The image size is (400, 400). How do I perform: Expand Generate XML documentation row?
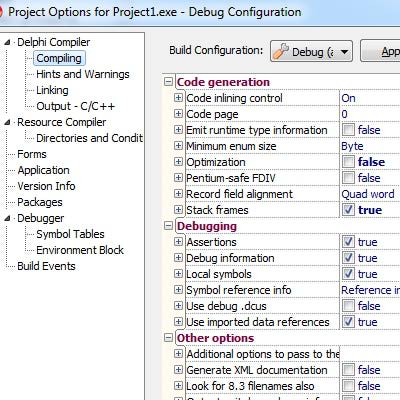point(178,370)
